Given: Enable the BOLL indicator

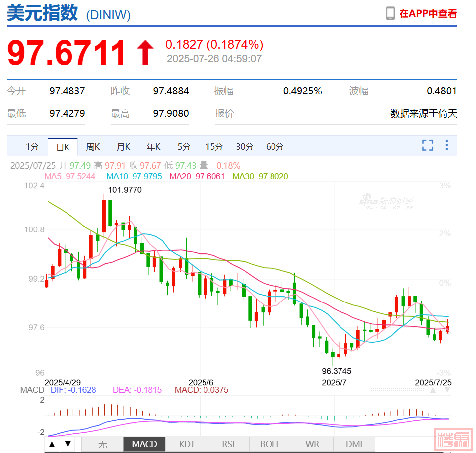Looking at the screenshot, I should pyautogui.click(x=270, y=444).
